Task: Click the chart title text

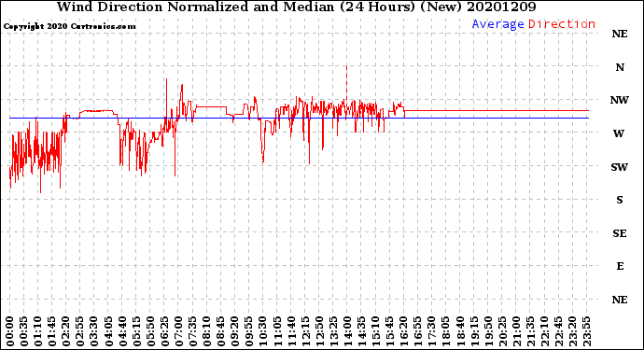Action: [296, 7]
